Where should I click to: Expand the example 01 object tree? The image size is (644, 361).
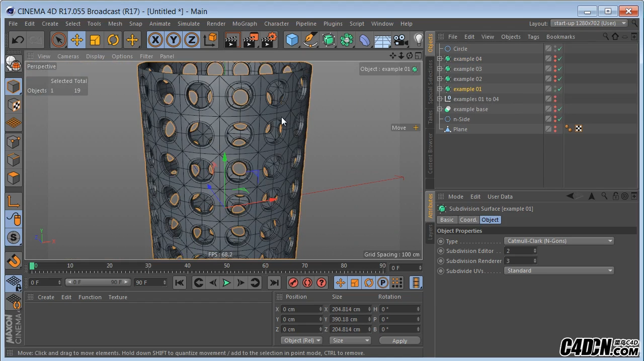pyautogui.click(x=440, y=89)
